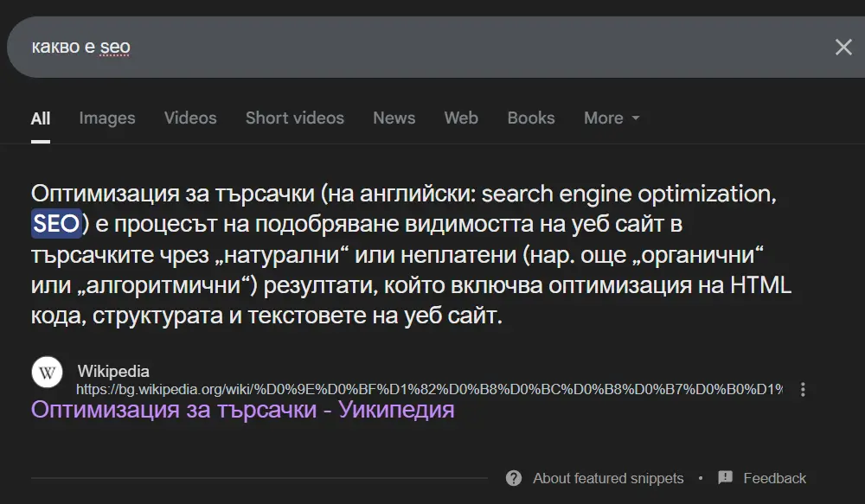Click the Feedback link text
The image size is (865, 504).
coord(774,478)
